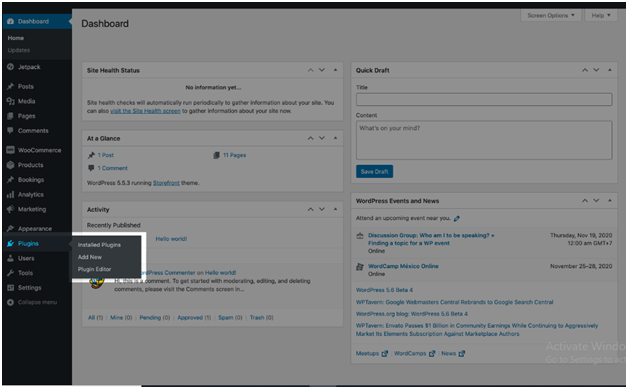Image resolution: width=628 pixels, height=389 pixels.
Task: Open the Screen Options dropdown
Action: pyautogui.click(x=551, y=15)
